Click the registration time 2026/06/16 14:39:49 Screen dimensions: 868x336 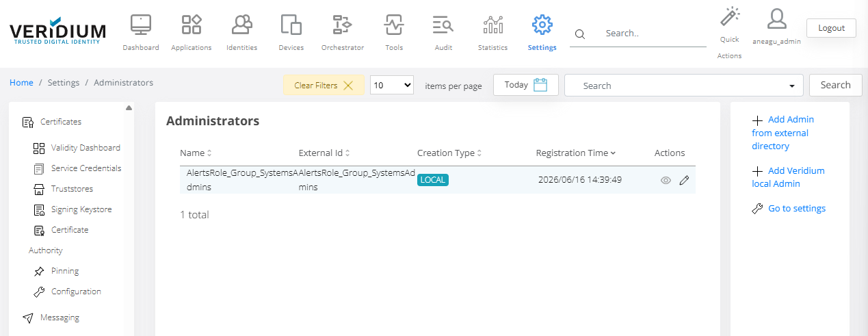(579, 180)
